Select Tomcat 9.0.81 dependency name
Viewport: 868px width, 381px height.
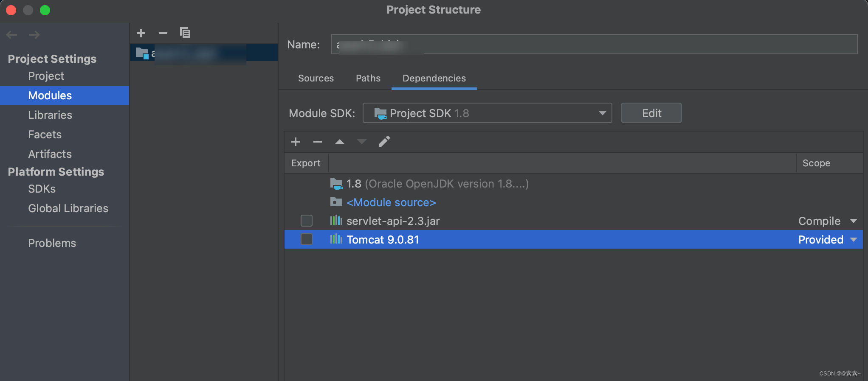tap(383, 240)
